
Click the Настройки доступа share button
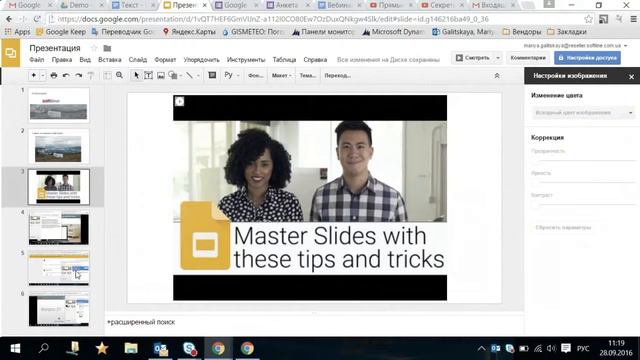pyautogui.click(x=587, y=58)
